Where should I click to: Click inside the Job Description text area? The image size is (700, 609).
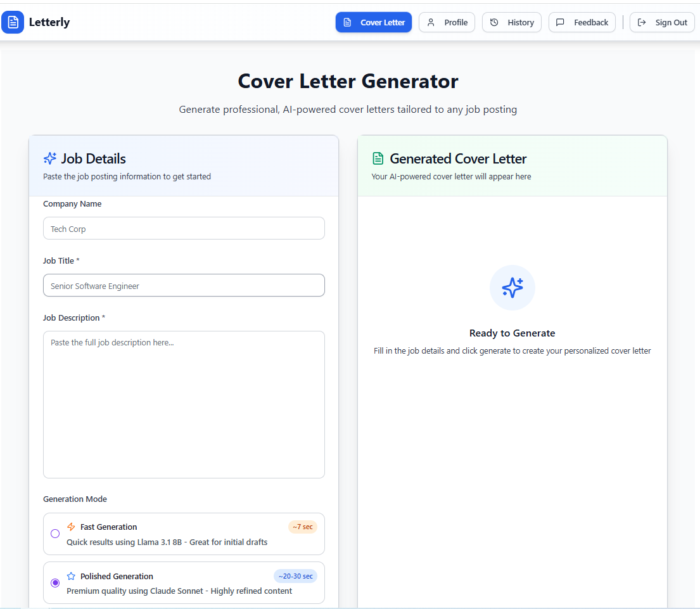[184, 404]
